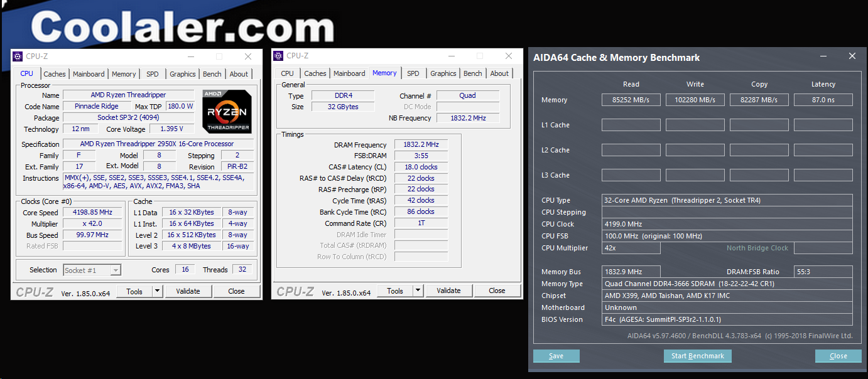The height and width of the screenshot is (379, 868).
Task: Open the Graphics tab in the CPU-Z CPU window
Action: tap(183, 74)
